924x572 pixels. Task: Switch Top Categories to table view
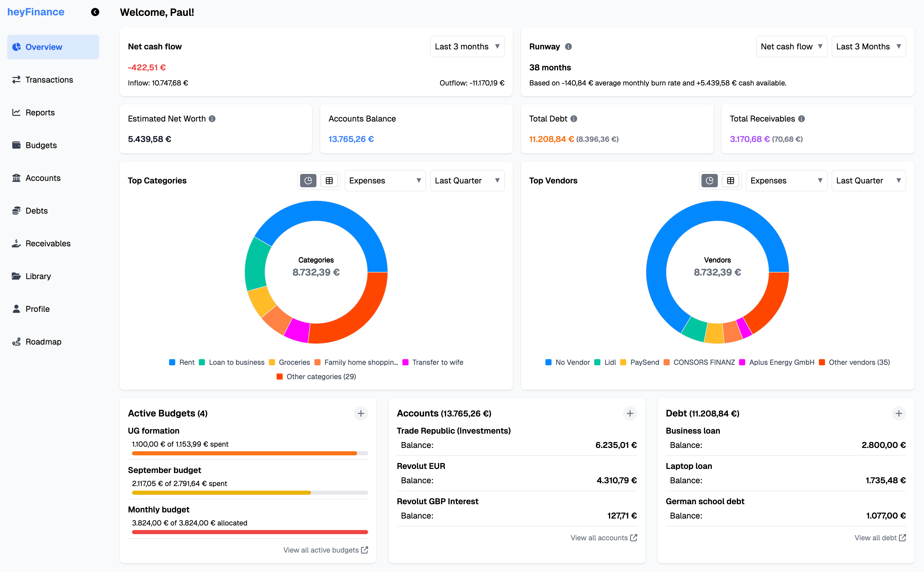click(329, 180)
